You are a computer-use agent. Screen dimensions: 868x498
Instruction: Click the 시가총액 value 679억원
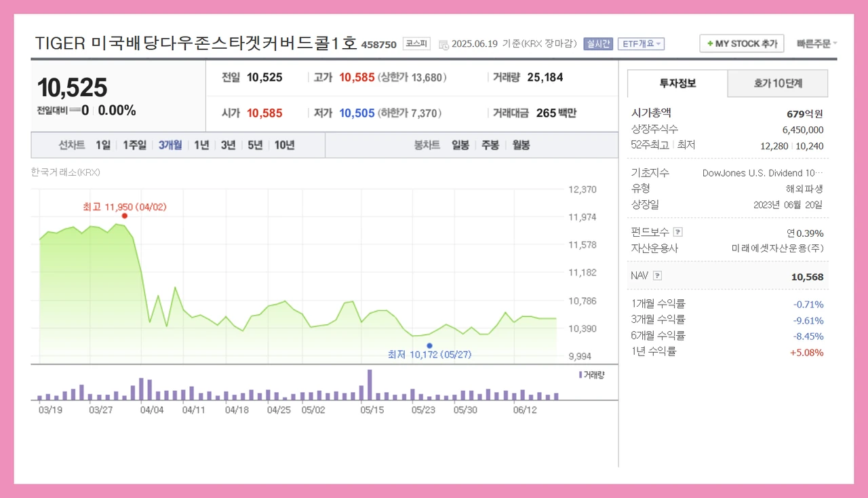coord(805,114)
